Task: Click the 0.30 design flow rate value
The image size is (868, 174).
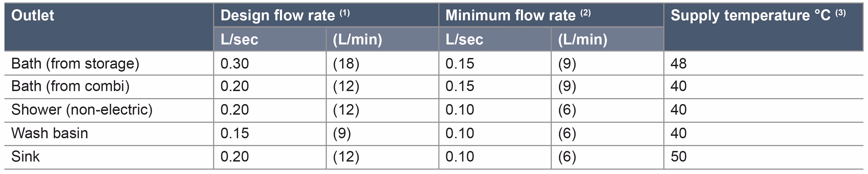Action: [x=234, y=63]
